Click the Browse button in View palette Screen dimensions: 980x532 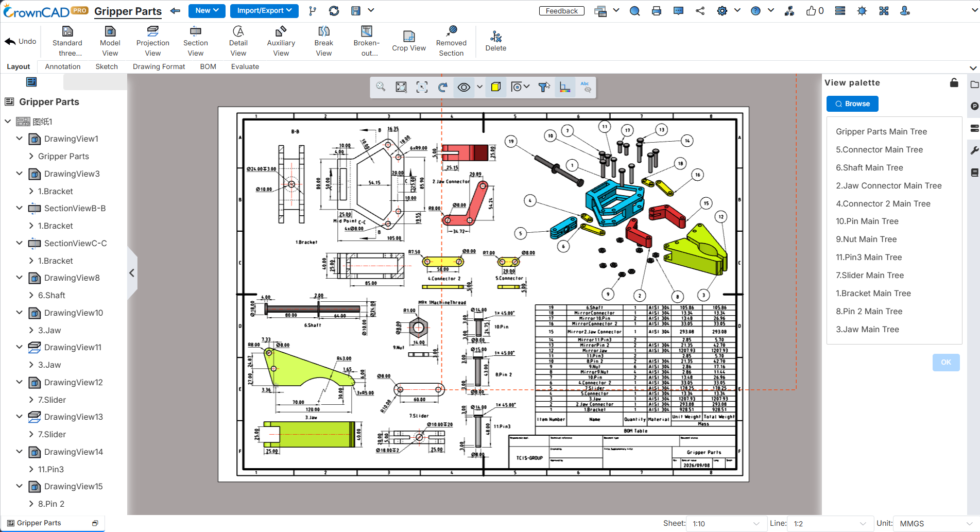tap(852, 104)
